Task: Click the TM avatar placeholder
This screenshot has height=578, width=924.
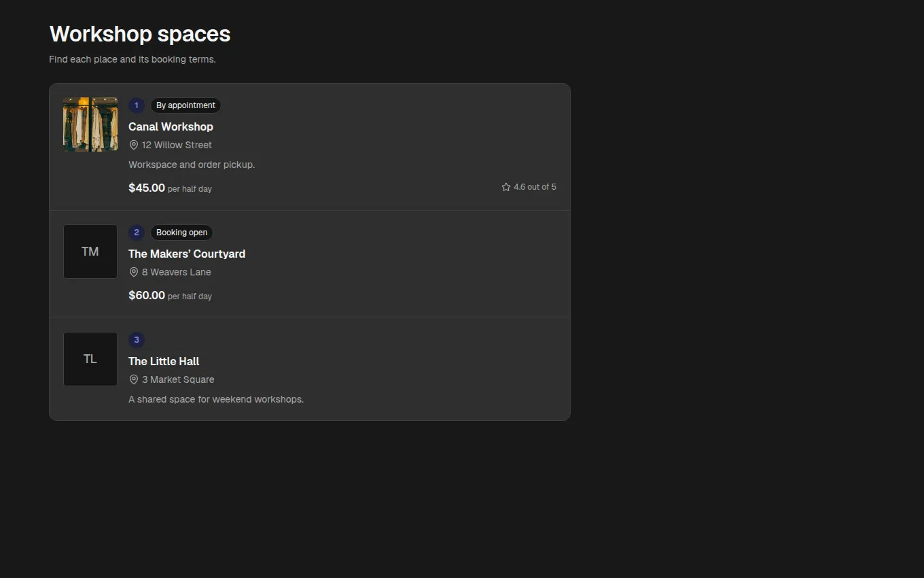Action: pos(90,252)
